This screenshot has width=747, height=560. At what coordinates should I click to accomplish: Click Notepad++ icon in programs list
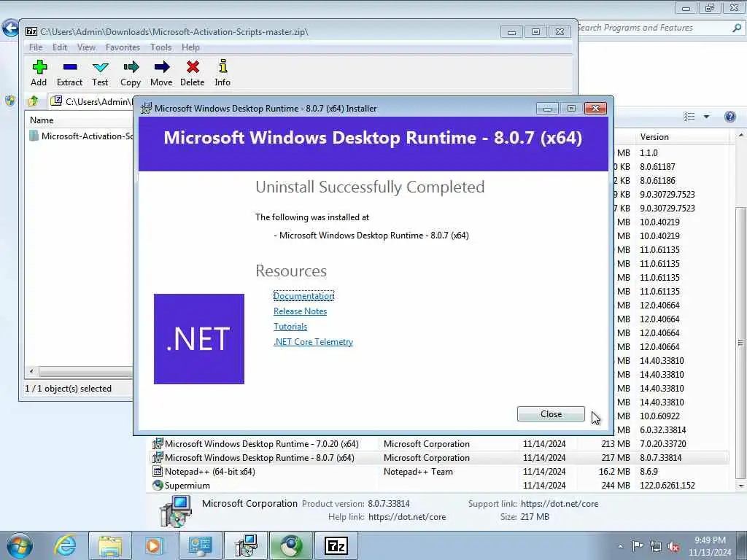(x=158, y=472)
